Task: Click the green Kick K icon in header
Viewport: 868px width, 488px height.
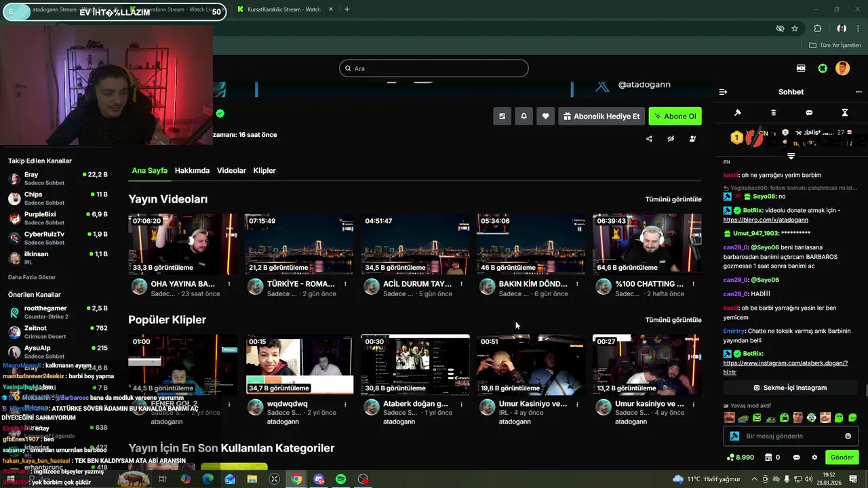Action: (823, 68)
